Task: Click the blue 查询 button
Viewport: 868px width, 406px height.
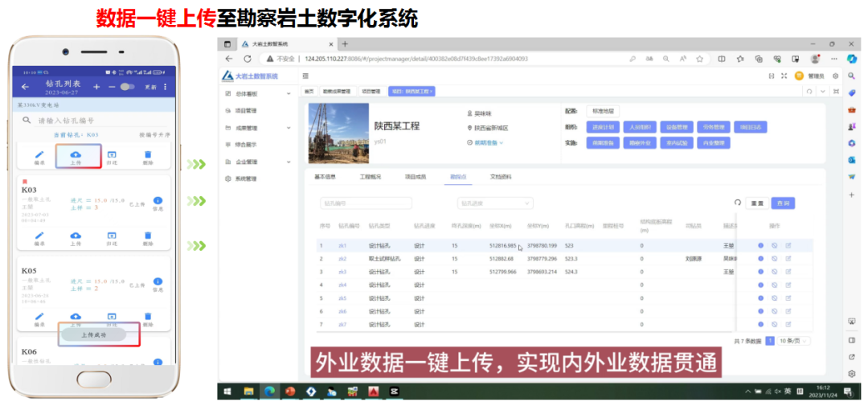Action: (783, 203)
